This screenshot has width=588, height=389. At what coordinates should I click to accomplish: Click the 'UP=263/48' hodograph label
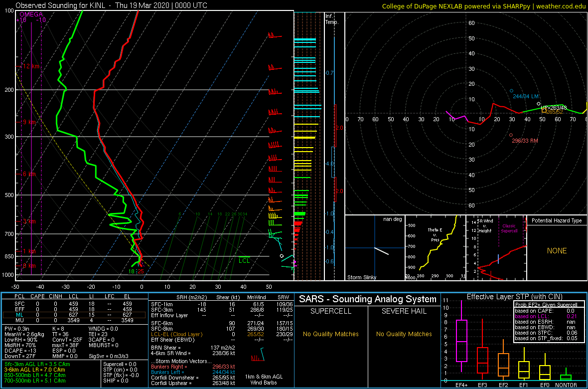point(554,108)
